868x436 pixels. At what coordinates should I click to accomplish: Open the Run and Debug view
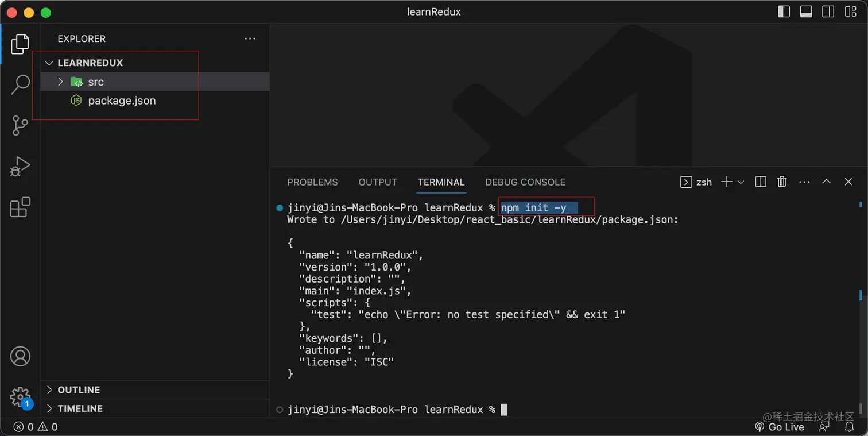[20, 167]
